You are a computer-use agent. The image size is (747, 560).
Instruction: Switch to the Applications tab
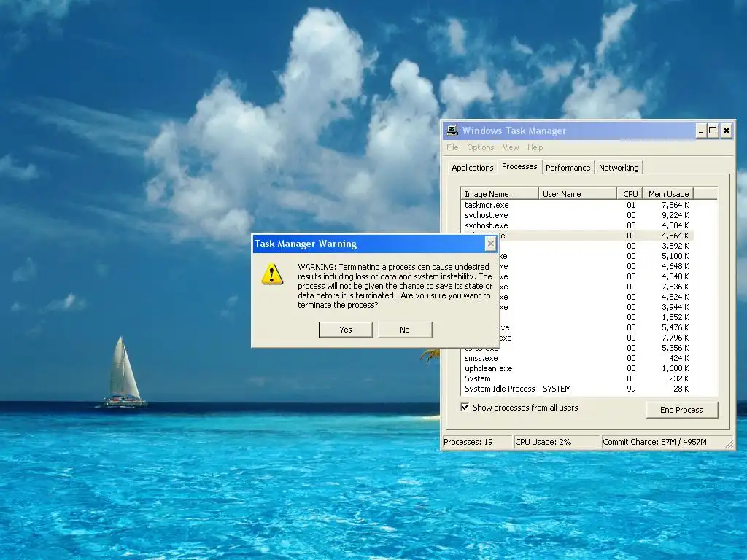coord(472,168)
